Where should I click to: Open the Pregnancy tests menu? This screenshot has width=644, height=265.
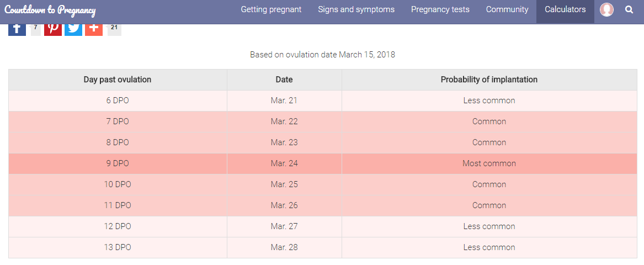point(440,9)
